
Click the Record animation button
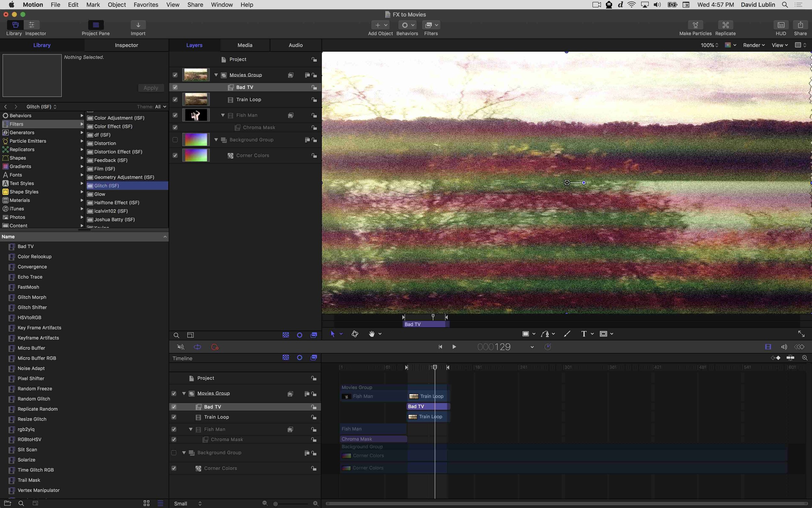tap(215, 347)
